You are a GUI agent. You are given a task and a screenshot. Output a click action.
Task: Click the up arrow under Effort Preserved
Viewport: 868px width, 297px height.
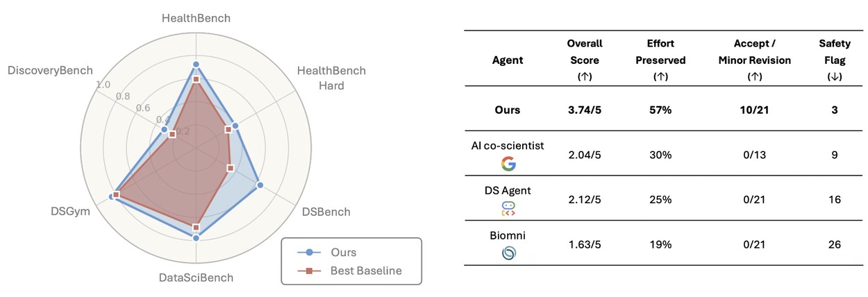pyautogui.click(x=660, y=78)
